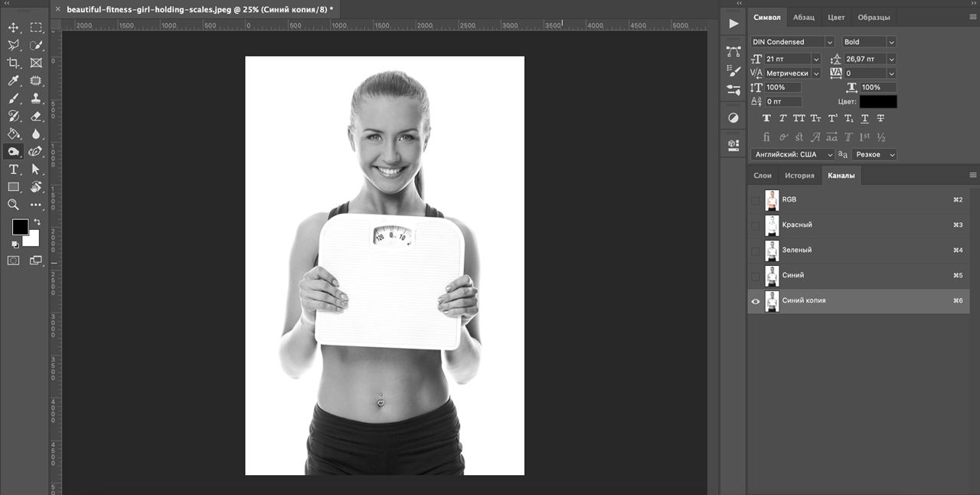Open the Edit Toolbar three-dots menu
The width and height of the screenshot is (980, 495).
(x=36, y=205)
